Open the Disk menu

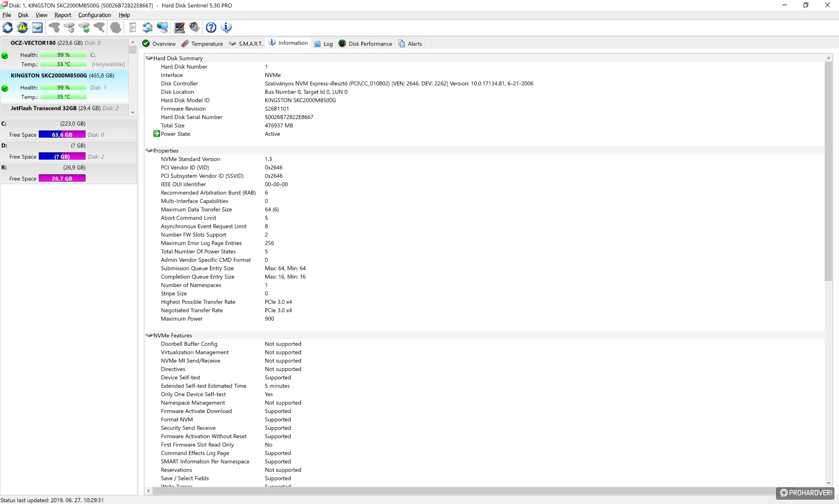[x=23, y=15]
